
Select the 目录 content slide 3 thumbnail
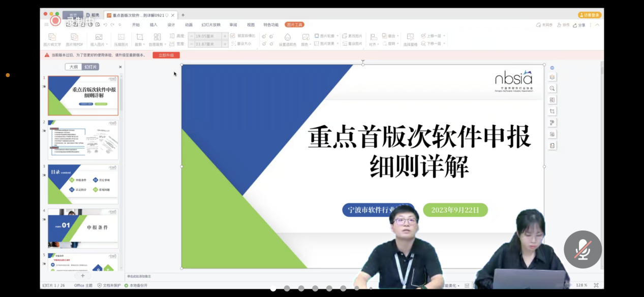pyautogui.click(x=83, y=184)
